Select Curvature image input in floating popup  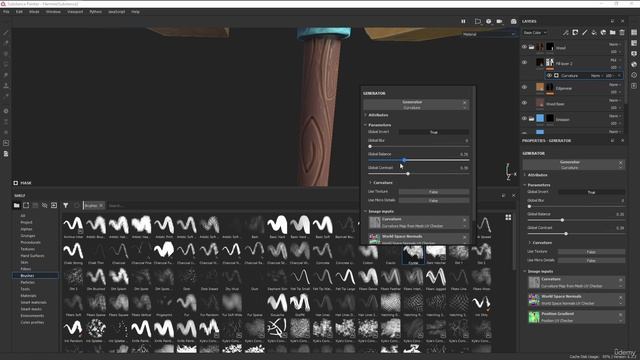point(418,222)
